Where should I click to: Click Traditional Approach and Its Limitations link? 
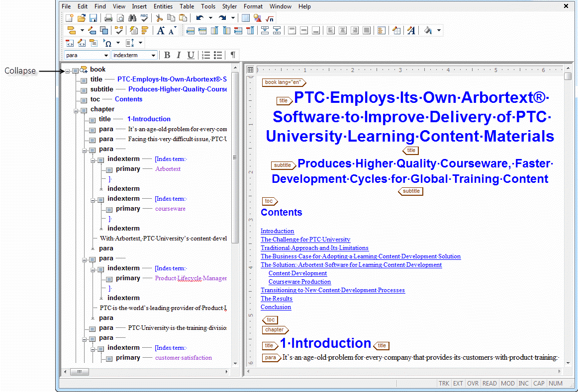(314, 248)
